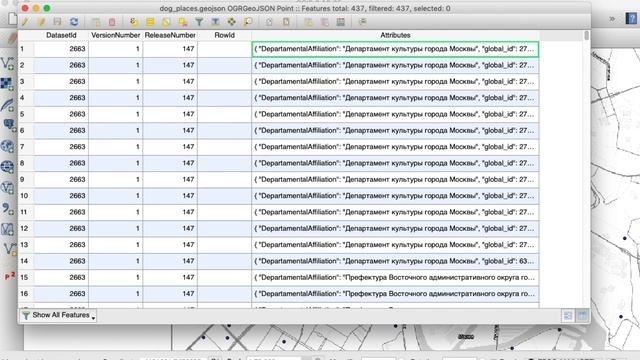The height and width of the screenshot is (360, 640).
Task: Toggle multi edit mode icon
Action: (x=41, y=22)
